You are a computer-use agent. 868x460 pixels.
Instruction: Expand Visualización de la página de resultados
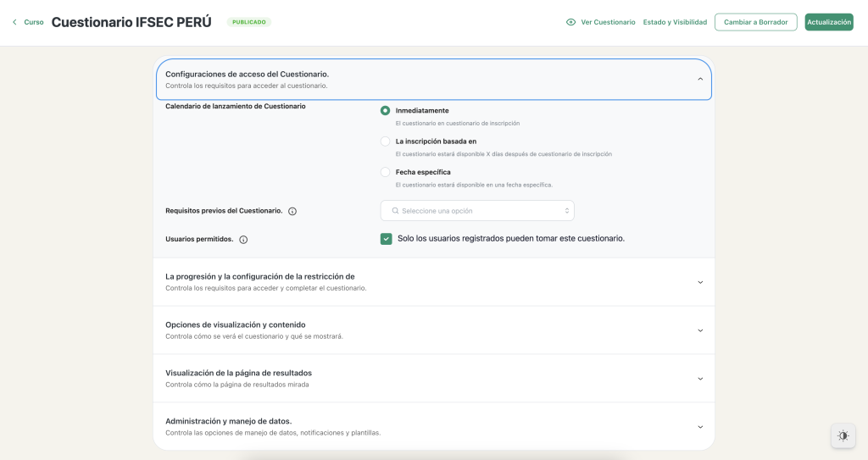click(433, 378)
